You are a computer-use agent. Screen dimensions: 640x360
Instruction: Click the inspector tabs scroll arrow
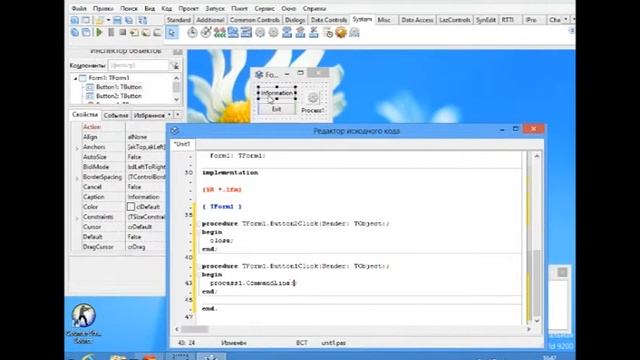[x=178, y=115]
